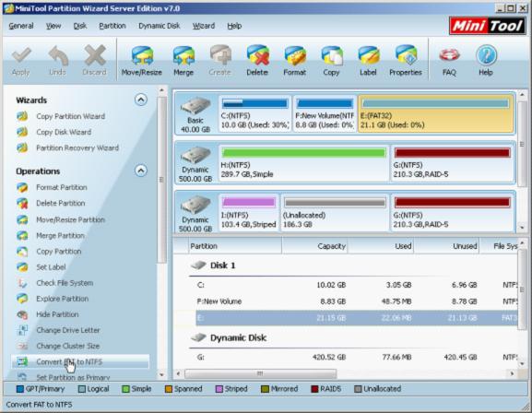
Task: Select the C:(NTFS) partition block
Action: click(254, 113)
